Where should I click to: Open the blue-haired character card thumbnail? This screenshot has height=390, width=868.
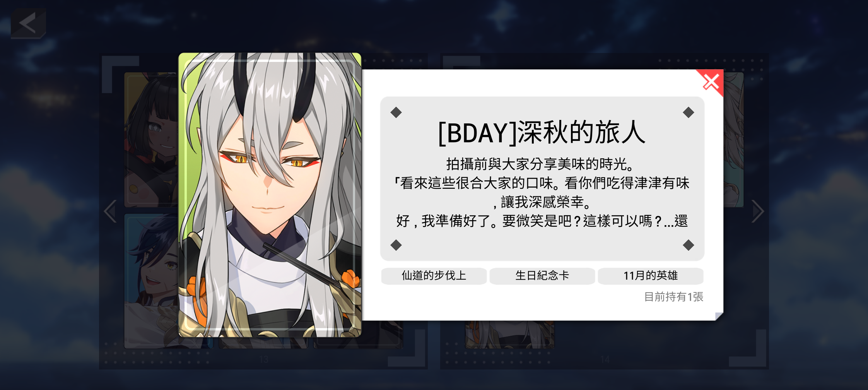point(152,281)
